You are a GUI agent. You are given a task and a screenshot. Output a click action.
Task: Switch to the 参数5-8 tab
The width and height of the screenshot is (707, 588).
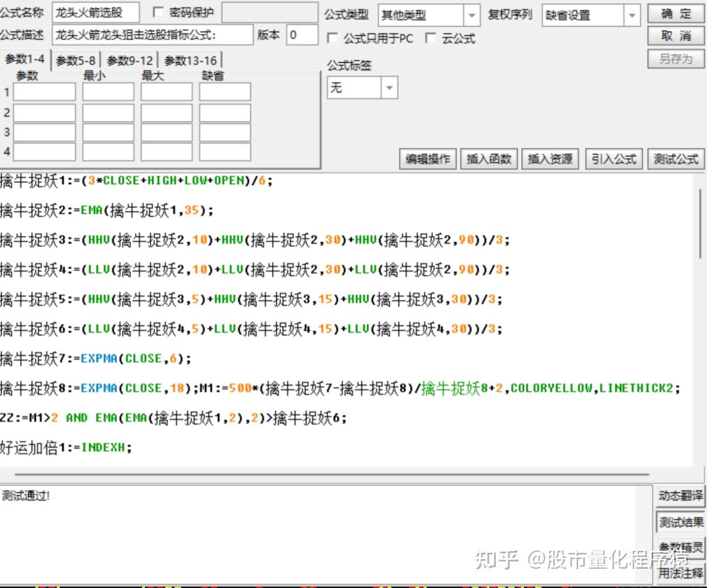coord(76,60)
